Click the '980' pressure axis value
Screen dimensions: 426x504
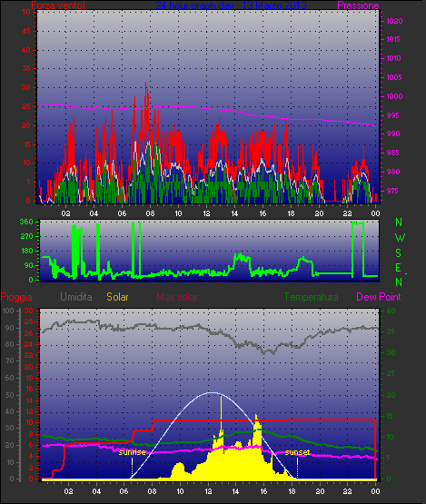pyautogui.click(x=393, y=172)
